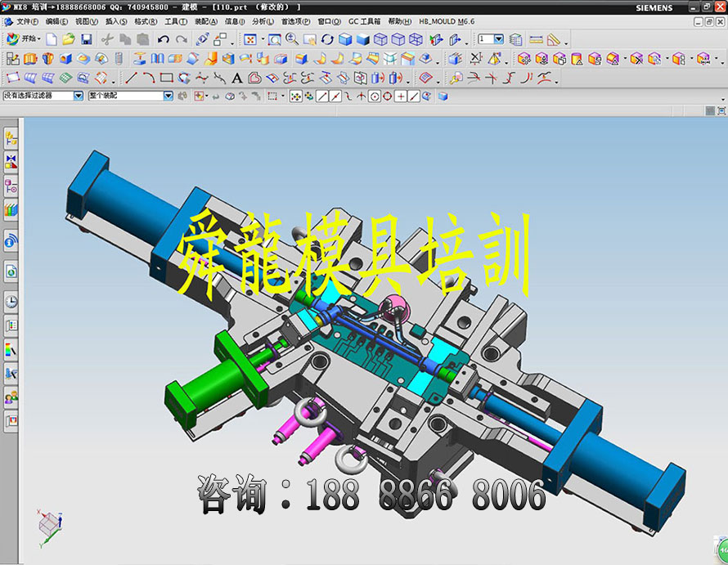Open the Reuse Library books icon
This screenshot has width=728, height=565.
click(x=11, y=210)
